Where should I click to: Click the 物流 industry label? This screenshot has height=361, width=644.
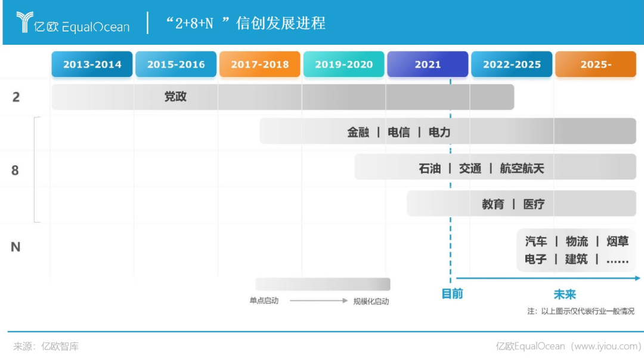[x=577, y=241]
